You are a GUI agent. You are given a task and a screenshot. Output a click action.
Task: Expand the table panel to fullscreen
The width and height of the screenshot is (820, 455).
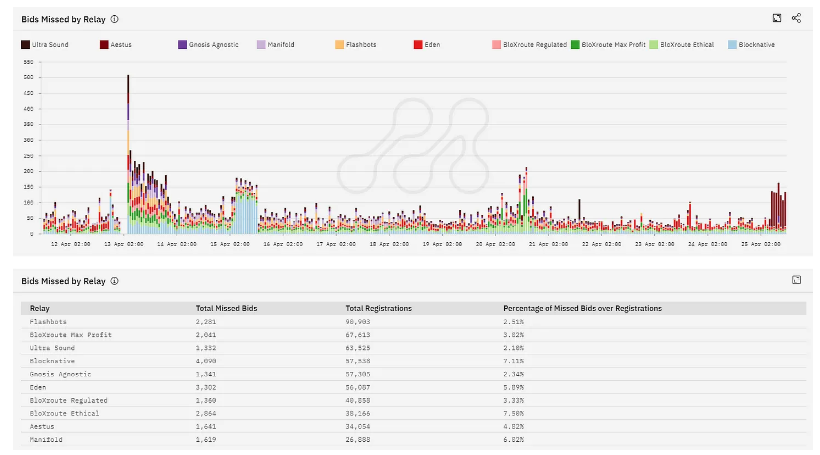point(796,280)
